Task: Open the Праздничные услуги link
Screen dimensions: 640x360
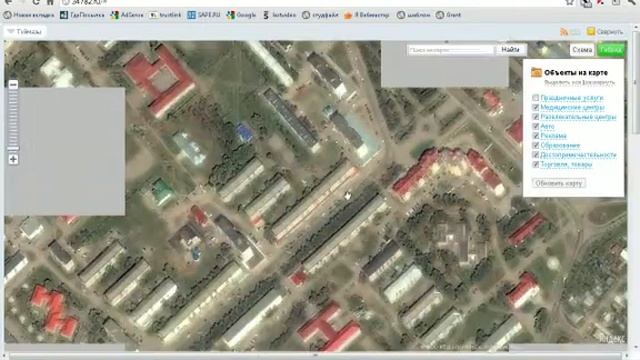Action: pyautogui.click(x=572, y=98)
